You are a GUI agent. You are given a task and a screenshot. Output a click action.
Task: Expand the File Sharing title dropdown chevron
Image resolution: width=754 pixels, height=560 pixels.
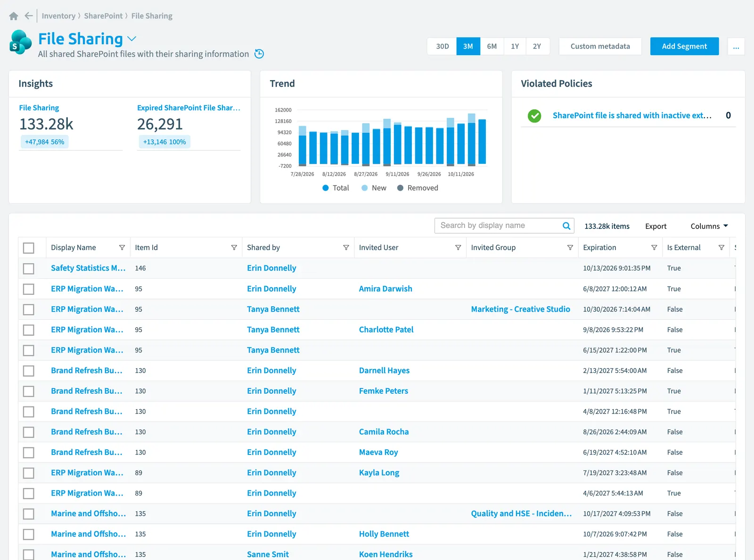pos(132,39)
